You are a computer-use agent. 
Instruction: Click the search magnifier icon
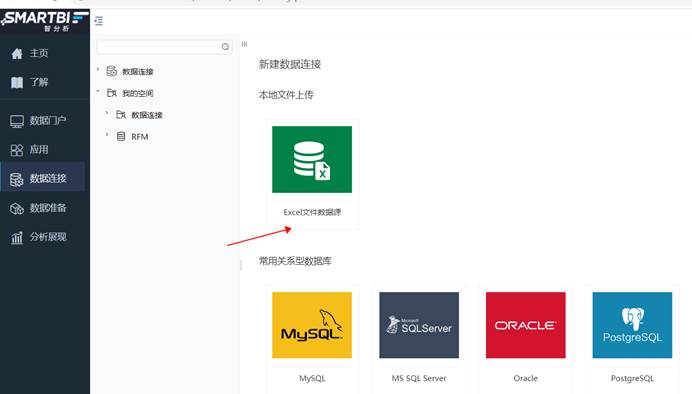[x=225, y=47]
